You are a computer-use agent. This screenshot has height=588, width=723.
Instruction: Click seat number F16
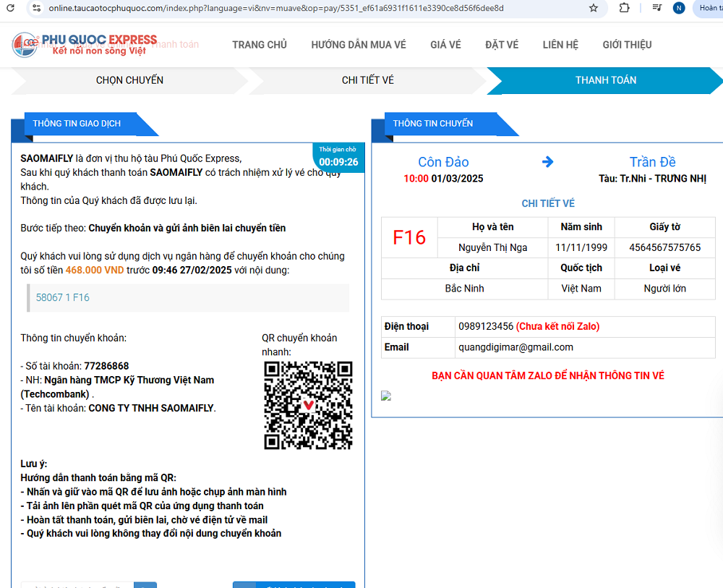pyautogui.click(x=409, y=237)
